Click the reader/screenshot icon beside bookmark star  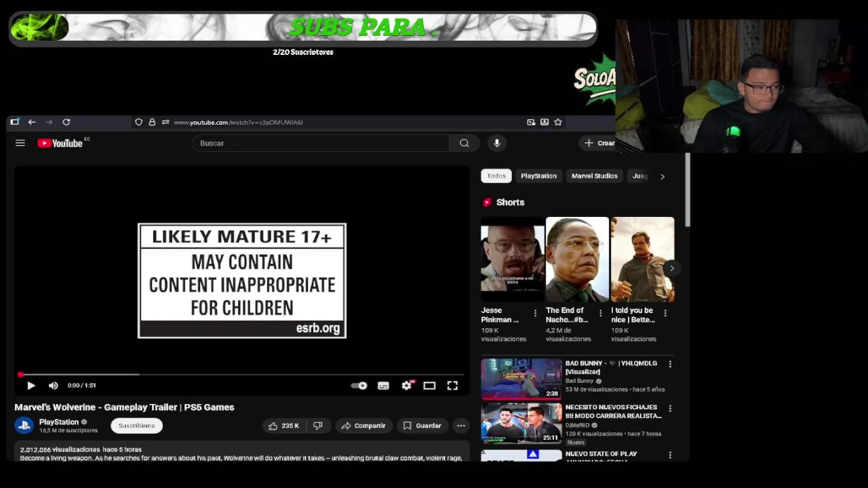(545, 122)
